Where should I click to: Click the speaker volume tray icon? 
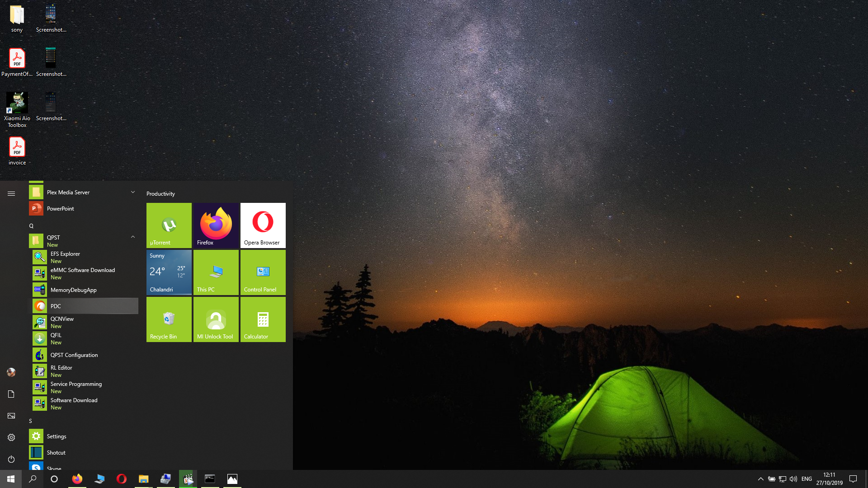(793, 479)
